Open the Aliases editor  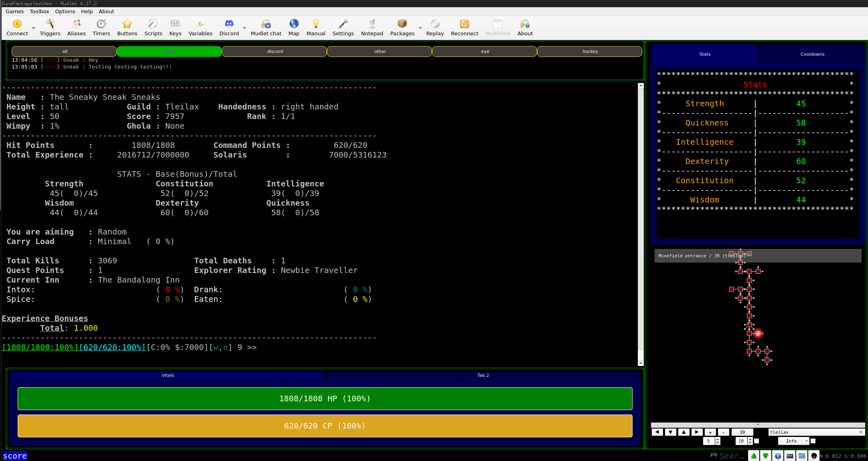point(76,28)
